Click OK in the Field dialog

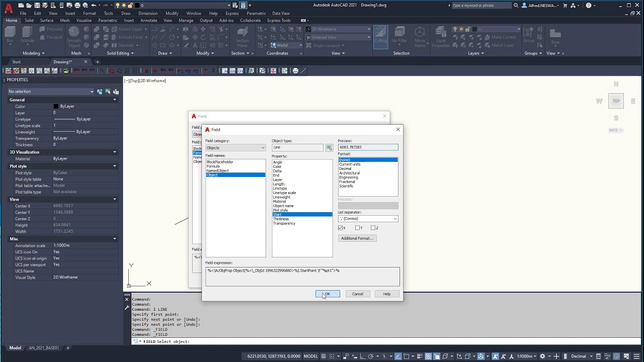[328, 294]
